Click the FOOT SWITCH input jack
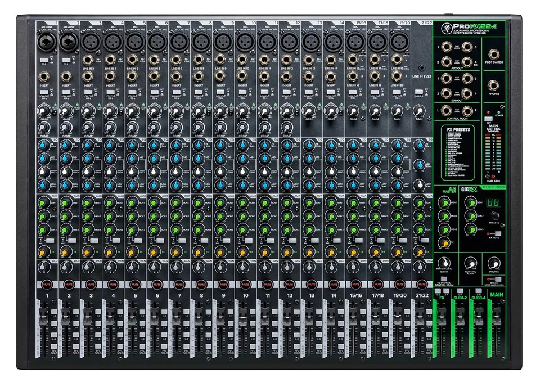 pyautogui.click(x=494, y=54)
